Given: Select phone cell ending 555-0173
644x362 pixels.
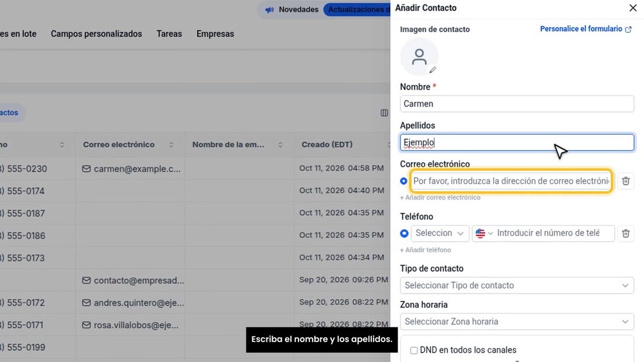Looking at the screenshot, I should tap(22, 258).
